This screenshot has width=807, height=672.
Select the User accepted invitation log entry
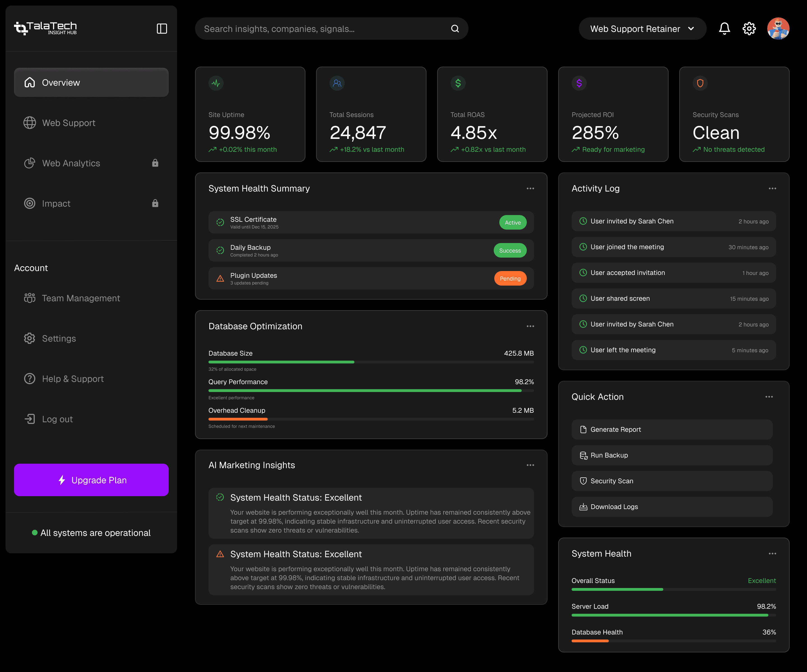[x=674, y=273]
